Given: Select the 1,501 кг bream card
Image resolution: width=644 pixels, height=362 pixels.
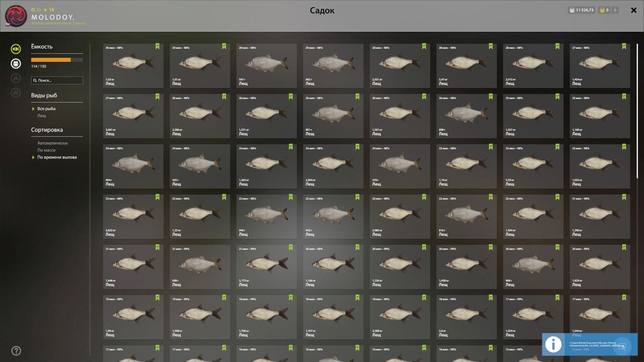Looking at the screenshot, I should (x=400, y=116).
